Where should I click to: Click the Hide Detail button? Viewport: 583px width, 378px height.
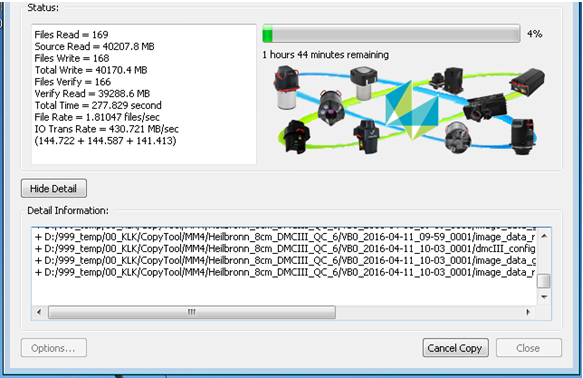point(54,188)
